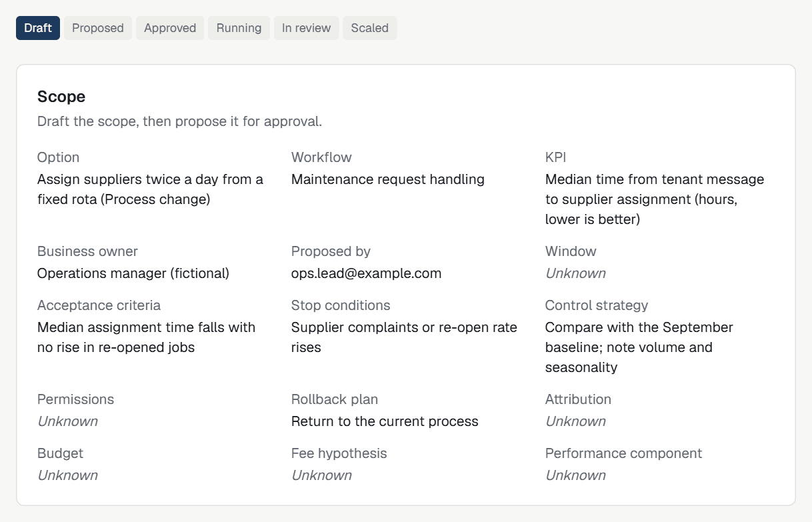Select the Control strategy label
This screenshot has height=522, width=812.
pos(597,305)
